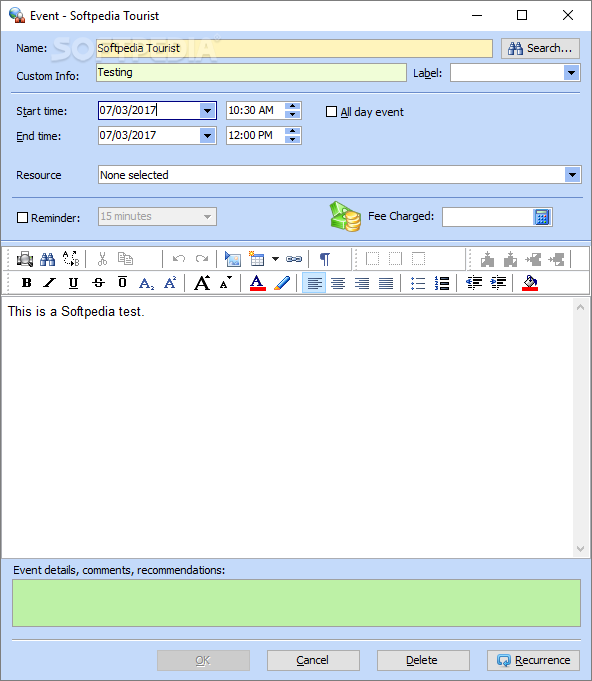Click the Custom Info field
592x681 pixels.
tap(251, 73)
